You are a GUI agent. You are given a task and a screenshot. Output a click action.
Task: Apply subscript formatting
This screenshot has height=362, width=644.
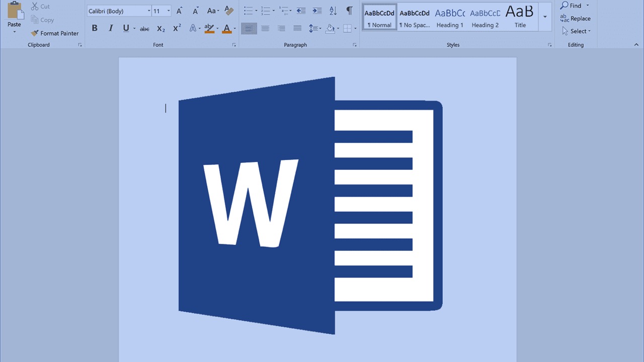pyautogui.click(x=160, y=29)
